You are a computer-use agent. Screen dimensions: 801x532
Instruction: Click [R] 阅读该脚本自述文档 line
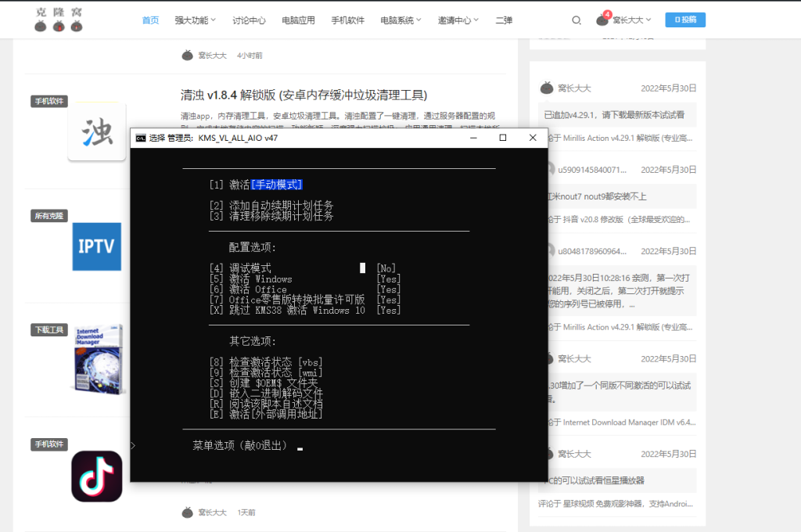[266, 404]
